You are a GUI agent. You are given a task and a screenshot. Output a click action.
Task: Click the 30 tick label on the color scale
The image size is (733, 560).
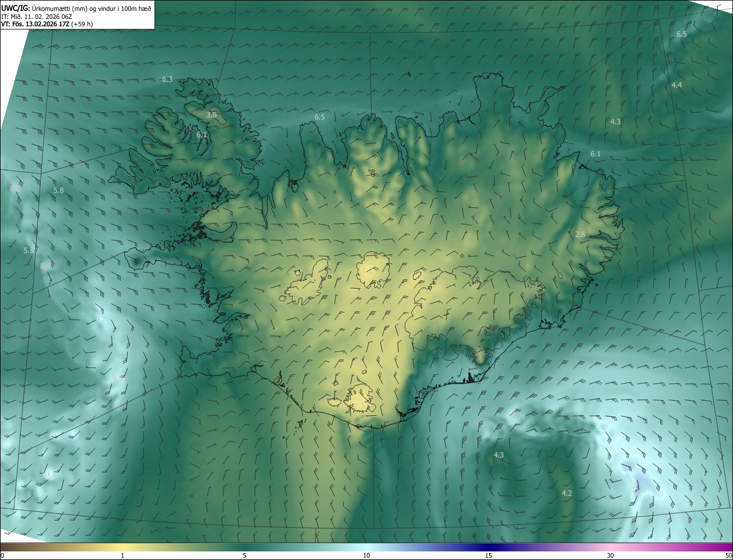(610, 556)
